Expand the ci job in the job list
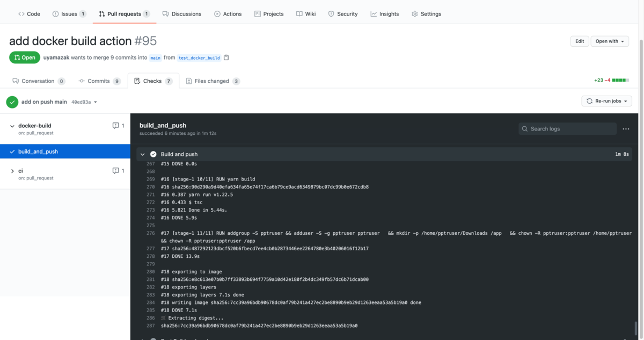Screen dimensions: 644x340 click(12, 170)
